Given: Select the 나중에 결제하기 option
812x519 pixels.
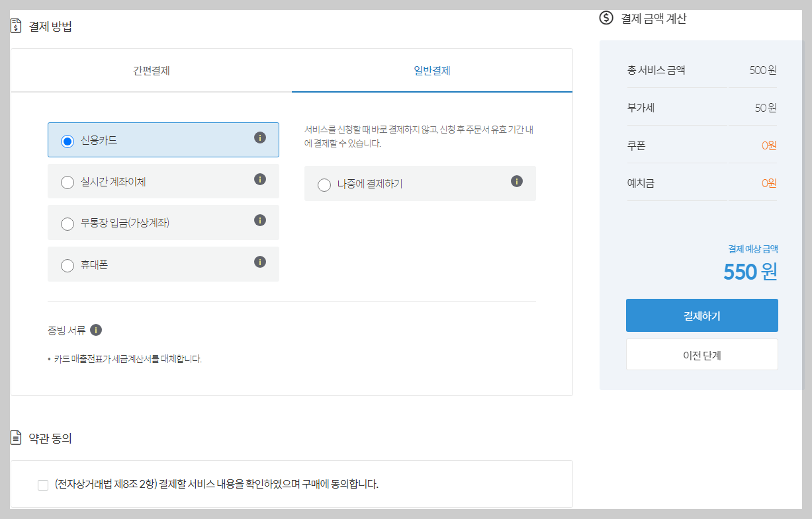Looking at the screenshot, I should pyautogui.click(x=324, y=183).
